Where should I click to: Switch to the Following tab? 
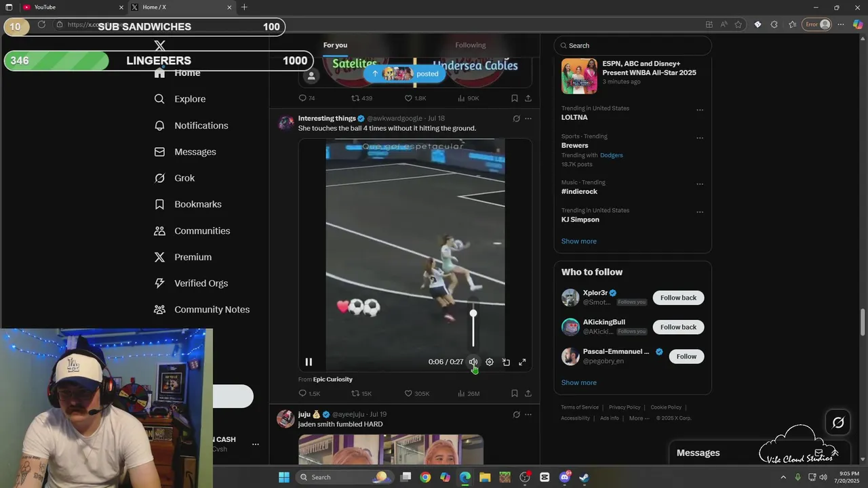point(471,45)
